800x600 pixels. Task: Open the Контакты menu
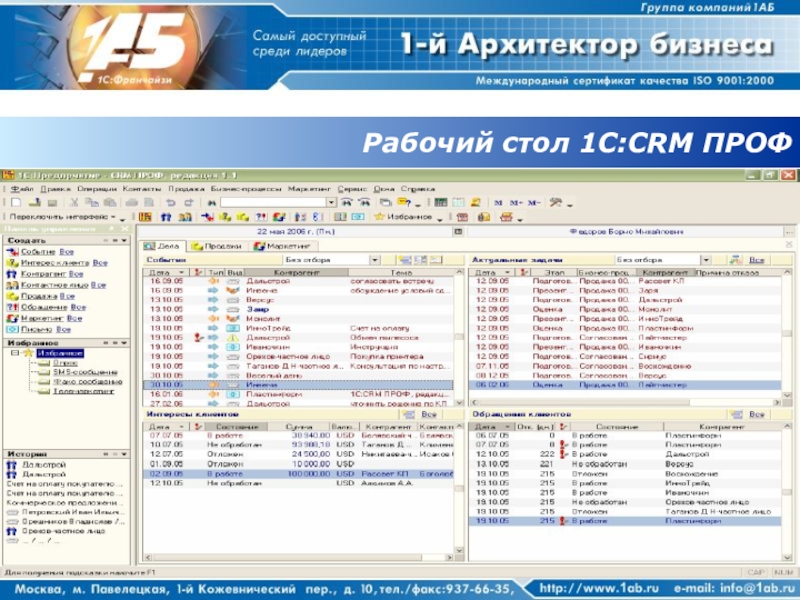point(142,189)
